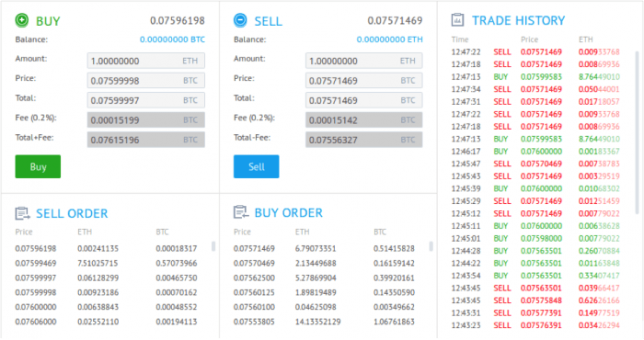The height and width of the screenshot is (340, 644).
Task: Focus the Sell Price input field
Action: (x=364, y=80)
